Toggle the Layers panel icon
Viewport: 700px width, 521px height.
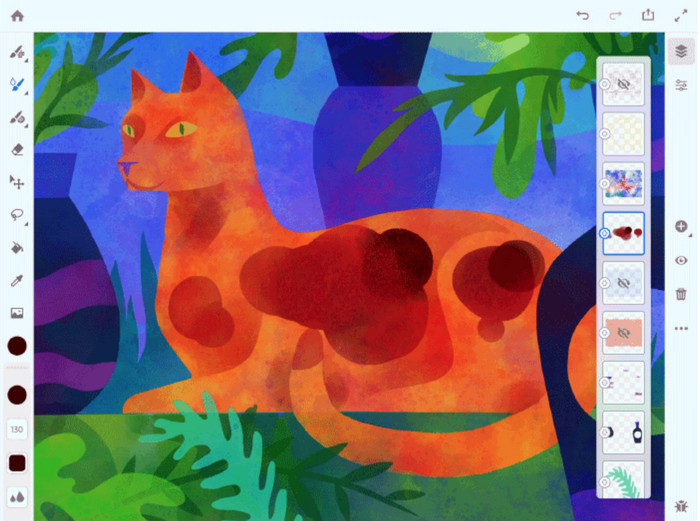point(681,52)
